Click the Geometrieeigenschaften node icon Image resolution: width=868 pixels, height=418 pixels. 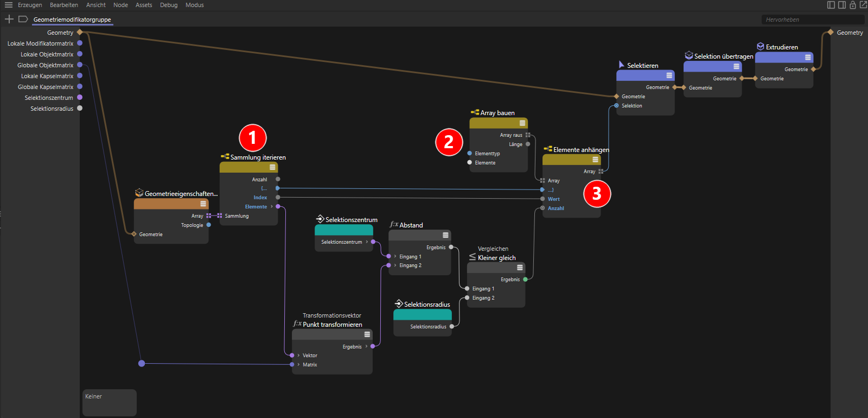139,193
